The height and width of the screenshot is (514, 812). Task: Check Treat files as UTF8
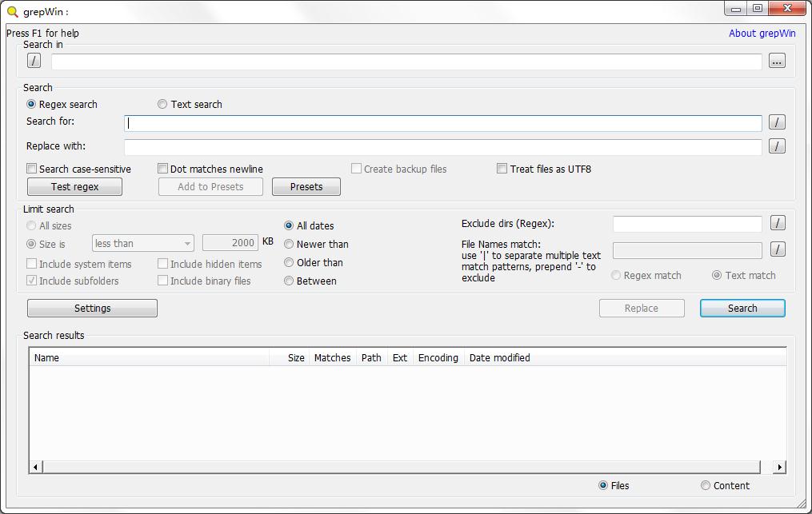point(502,169)
